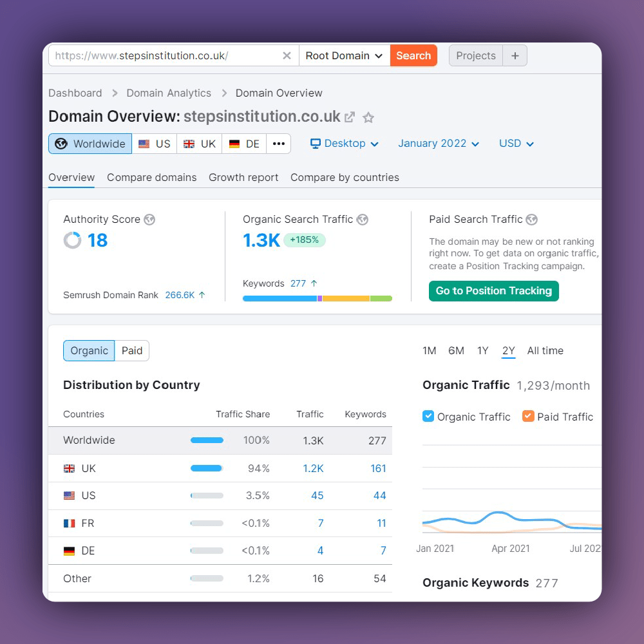
Task: Open the Projects button
Action: pos(476,55)
